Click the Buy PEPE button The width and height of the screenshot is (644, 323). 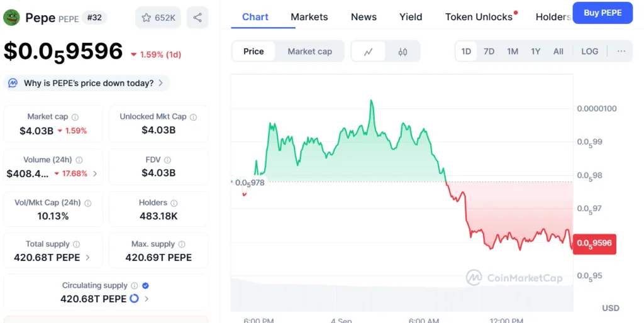point(602,13)
